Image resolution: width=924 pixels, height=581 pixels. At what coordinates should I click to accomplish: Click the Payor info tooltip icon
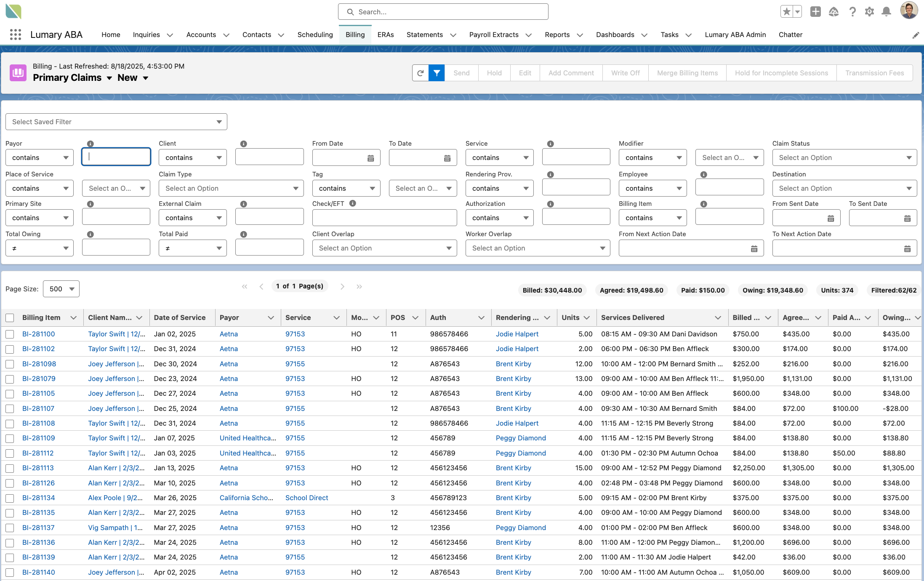point(90,144)
